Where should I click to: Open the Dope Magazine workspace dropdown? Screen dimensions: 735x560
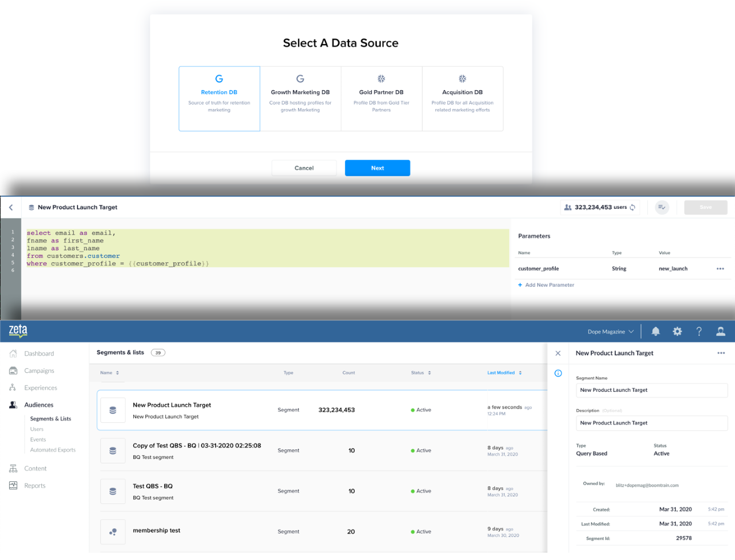[610, 331]
